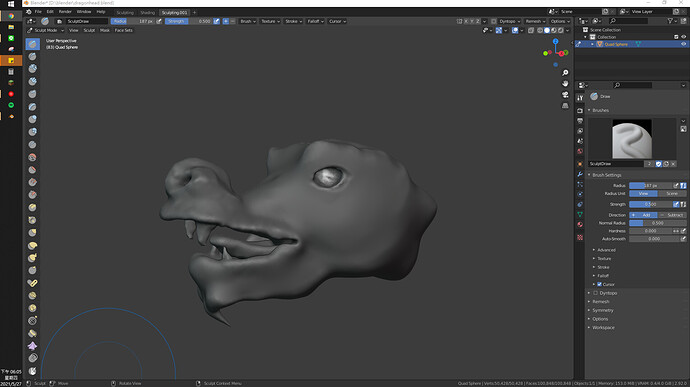Toggle X-ray display in viewport header
690x387 pixels.
pos(531,30)
